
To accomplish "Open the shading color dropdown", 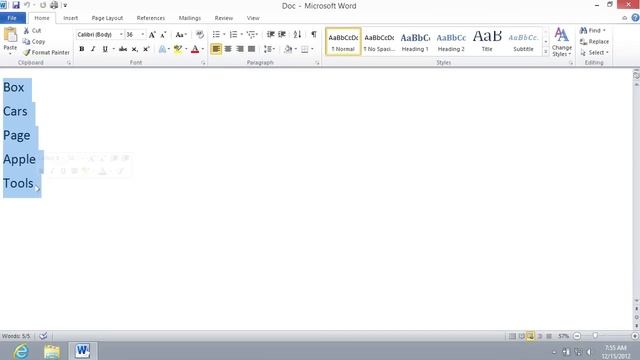I will [296, 49].
